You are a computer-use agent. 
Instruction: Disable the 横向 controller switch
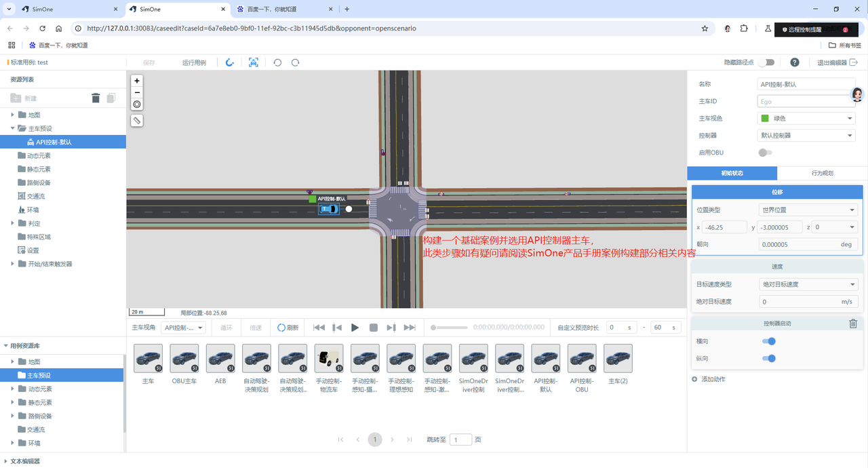click(768, 342)
